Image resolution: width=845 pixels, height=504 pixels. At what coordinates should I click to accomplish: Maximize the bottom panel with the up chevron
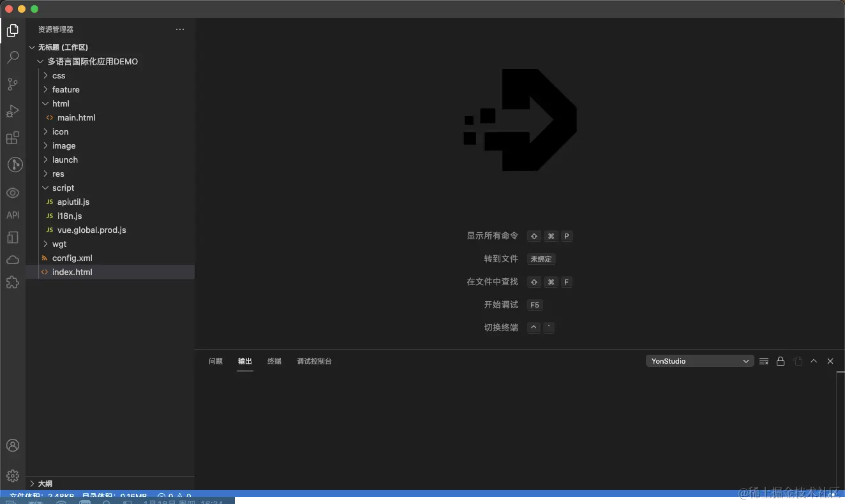tap(814, 361)
